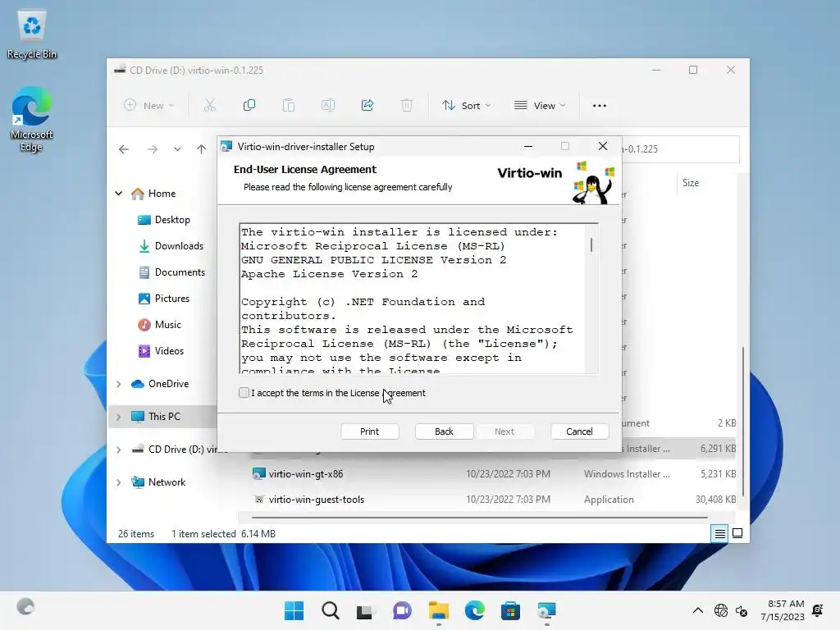Click the Size column header
This screenshot has height=630, width=840.
click(691, 183)
